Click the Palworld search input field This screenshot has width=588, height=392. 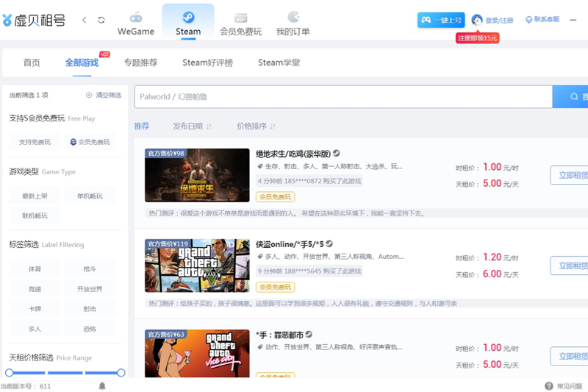coord(343,96)
